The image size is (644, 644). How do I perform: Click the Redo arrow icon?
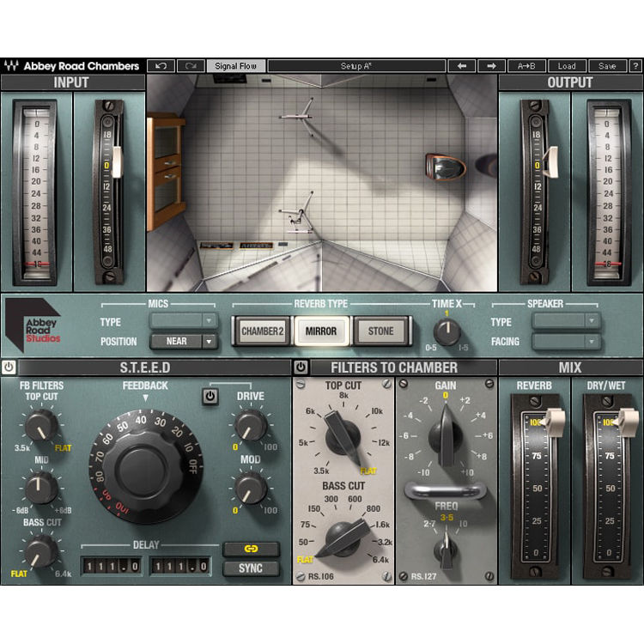pos(190,65)
